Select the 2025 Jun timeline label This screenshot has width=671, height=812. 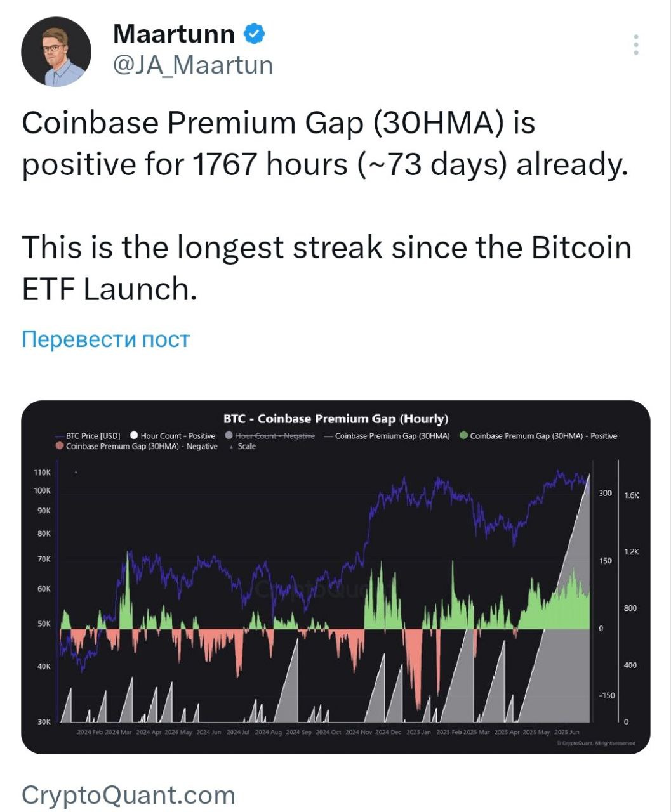(x=567, y=732)
